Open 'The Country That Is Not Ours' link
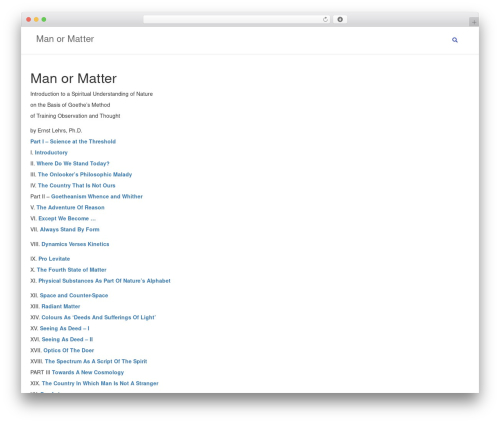This screenshot has width=500, height=423. pyautogui.click(x=77, y=185)
